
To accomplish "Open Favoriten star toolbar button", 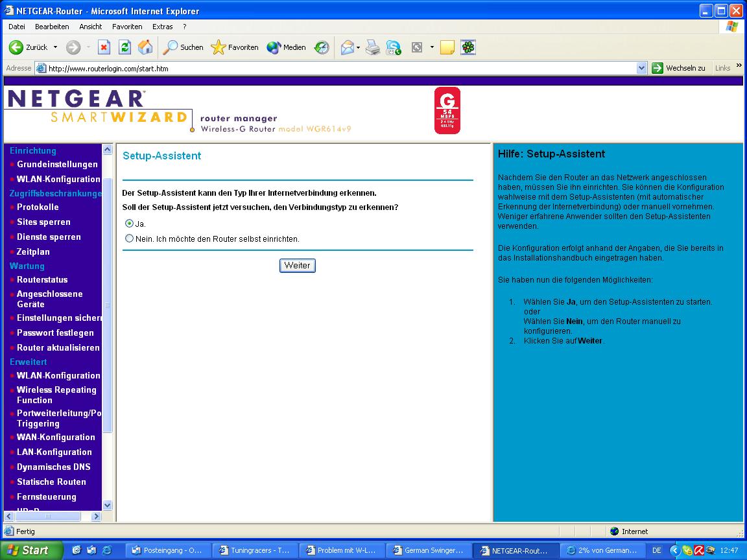I will [x=235, y=47].
